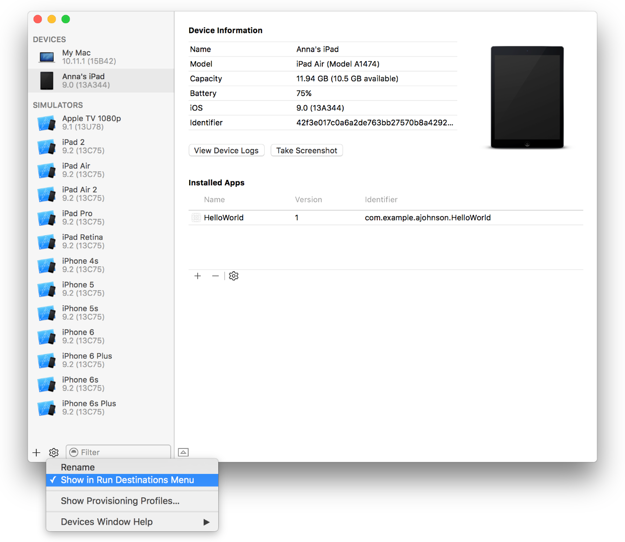The image size is (625, 542).
Task: Click com.example.ajohnson.HelloWorld identifier
Action: 428,218
